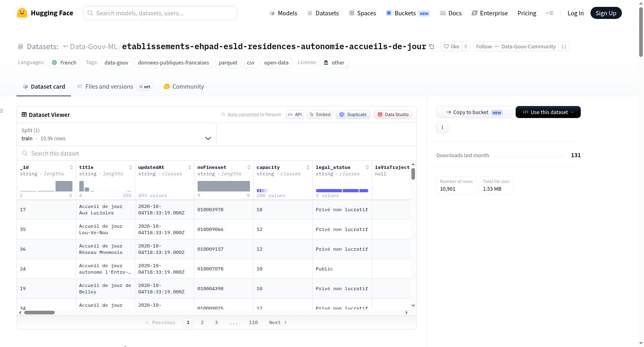Click the noFinesset length histogram bar
The image size is (644, 347).
click(x=223, y=186)
